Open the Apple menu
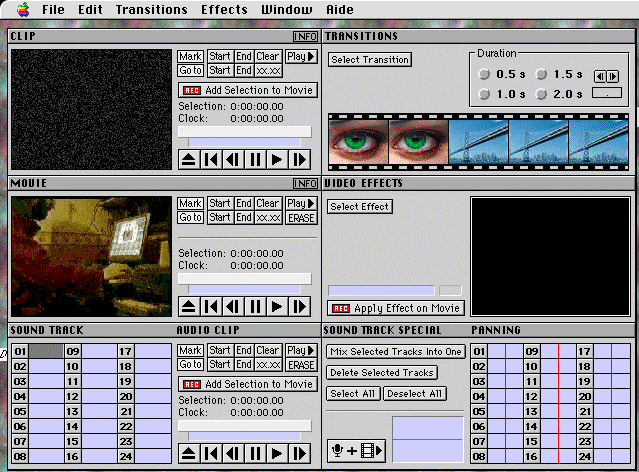639x472 pixels. (23, 9)
